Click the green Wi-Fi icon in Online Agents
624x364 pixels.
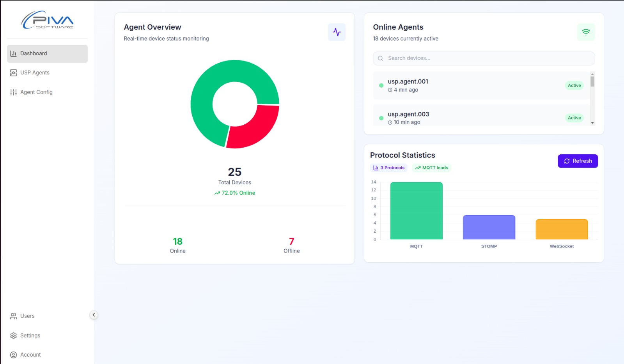coord(586,32)
